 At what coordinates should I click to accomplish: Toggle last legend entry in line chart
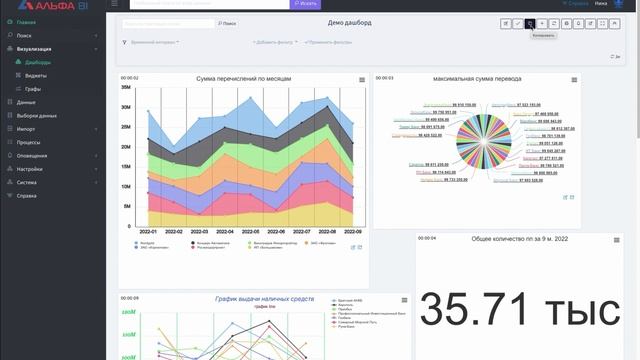343,327
